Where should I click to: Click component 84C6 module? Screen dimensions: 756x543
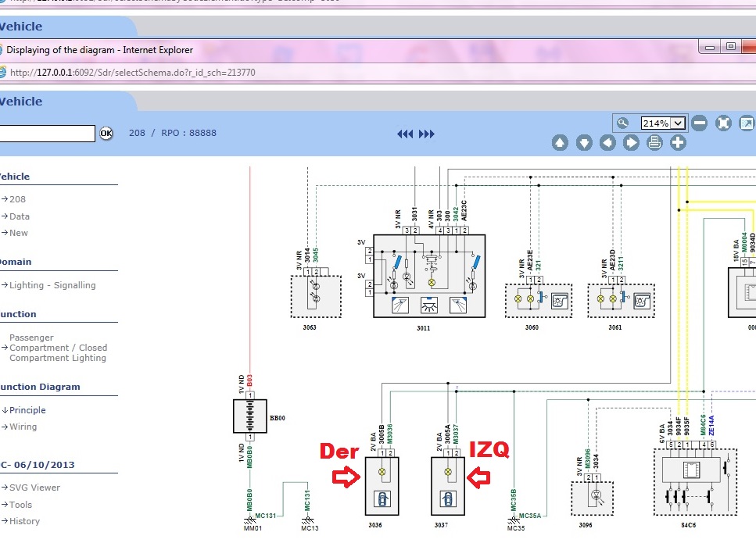695,482
